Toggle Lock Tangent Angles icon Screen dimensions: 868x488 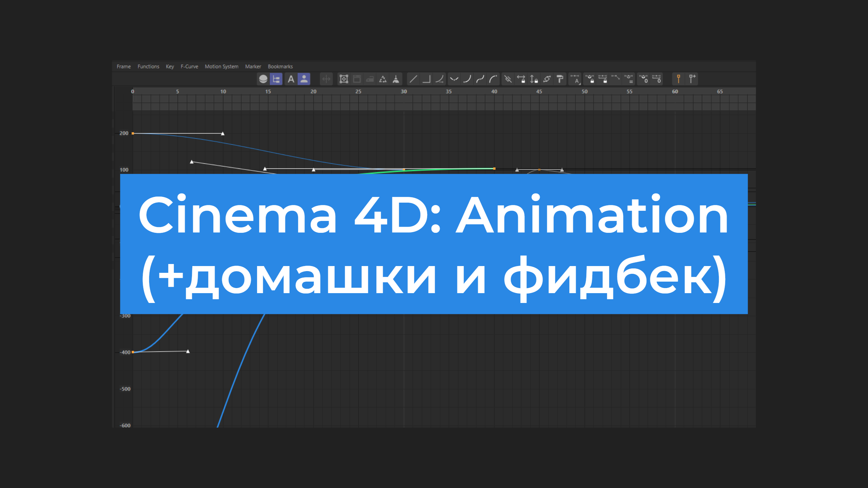point(590,79)
